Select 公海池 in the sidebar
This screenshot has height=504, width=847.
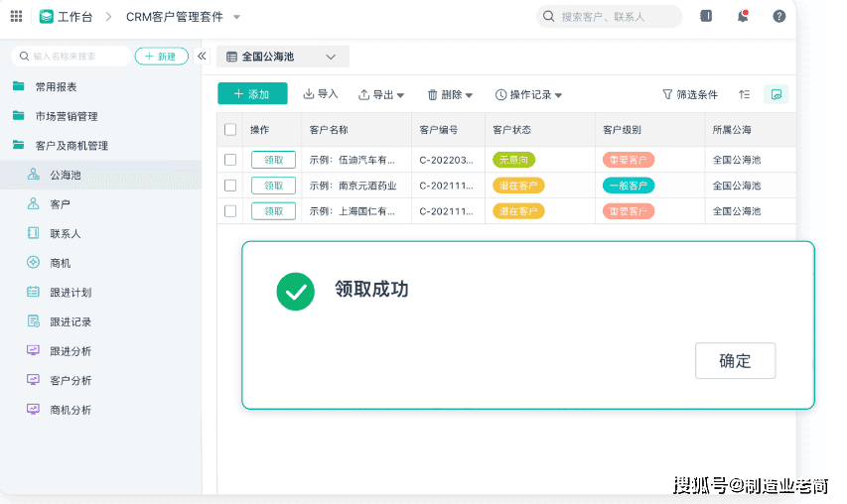click(66, 175)
